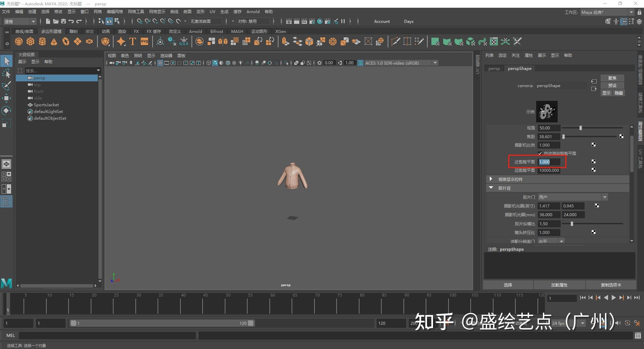
Task: Select the Platonic Solid icon on the shelf
Action: click(105, 41)
